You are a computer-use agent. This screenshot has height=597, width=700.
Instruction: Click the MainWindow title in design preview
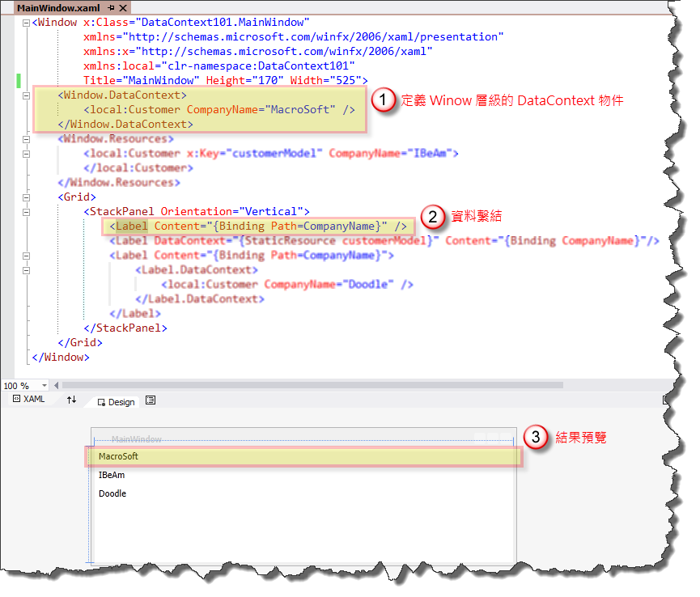136,439
